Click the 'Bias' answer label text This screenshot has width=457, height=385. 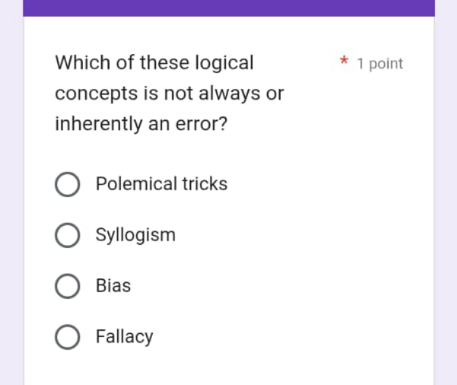click(113, 286)
